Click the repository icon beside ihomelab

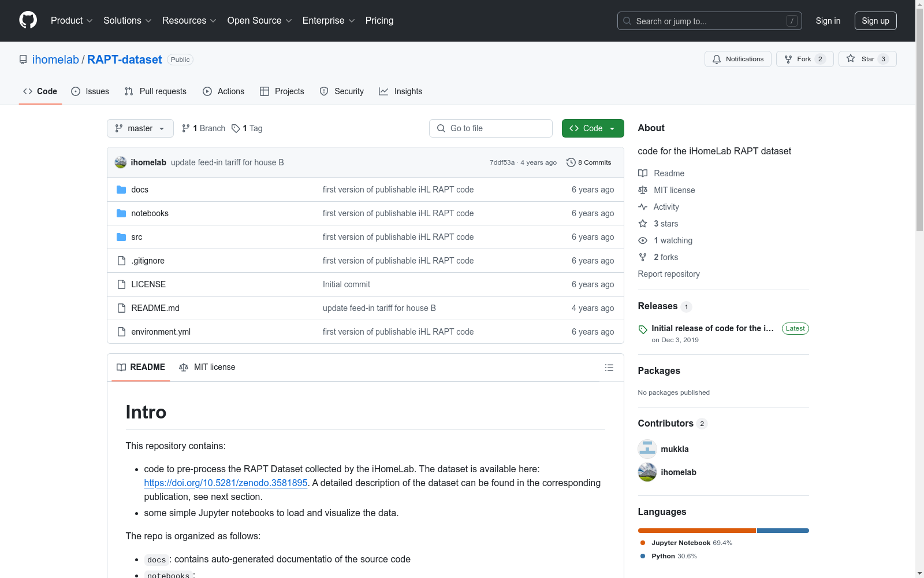pos(23,60)
